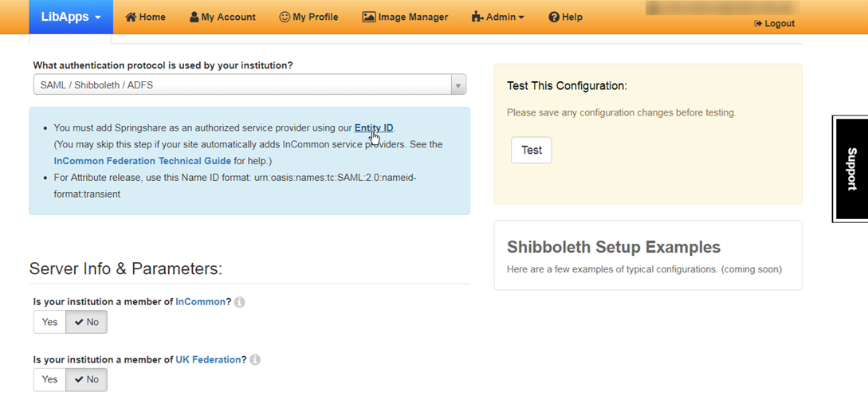Select No for InCommon membership
This screenshot has width=868, height=400.
click(86, 322)
